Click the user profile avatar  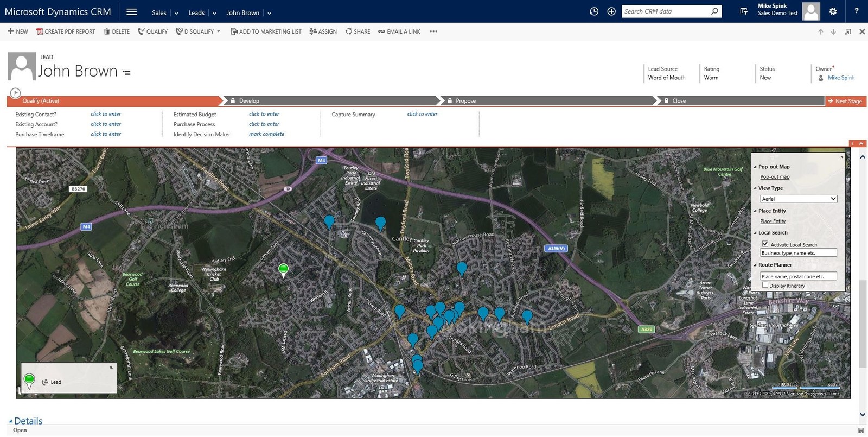coord(811,11)
